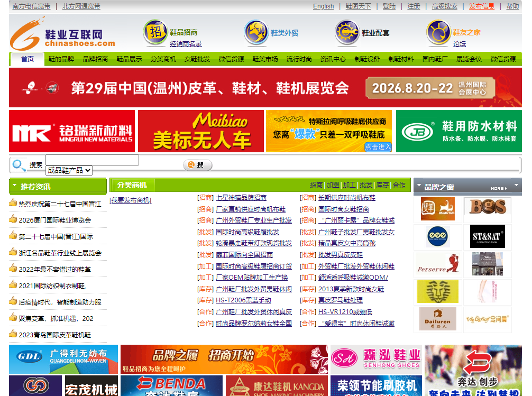Open the 品牌之履 招商开始 banner
The image size is (532, 396).
coord(224,359)
